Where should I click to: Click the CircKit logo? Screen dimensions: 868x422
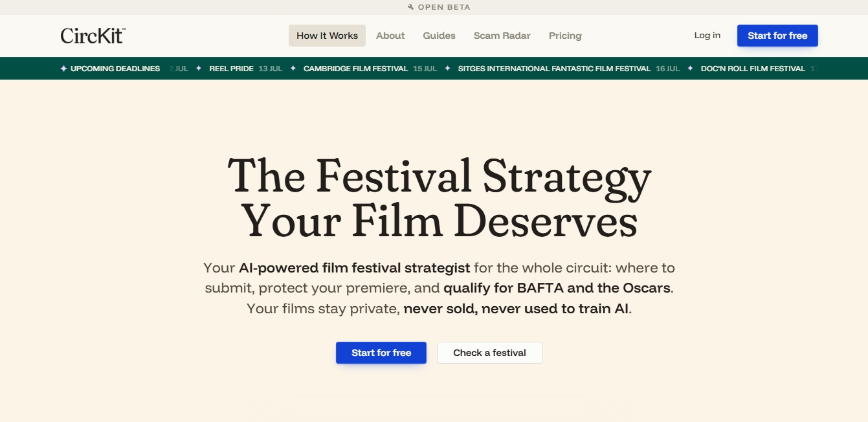[x=93, y=36]
